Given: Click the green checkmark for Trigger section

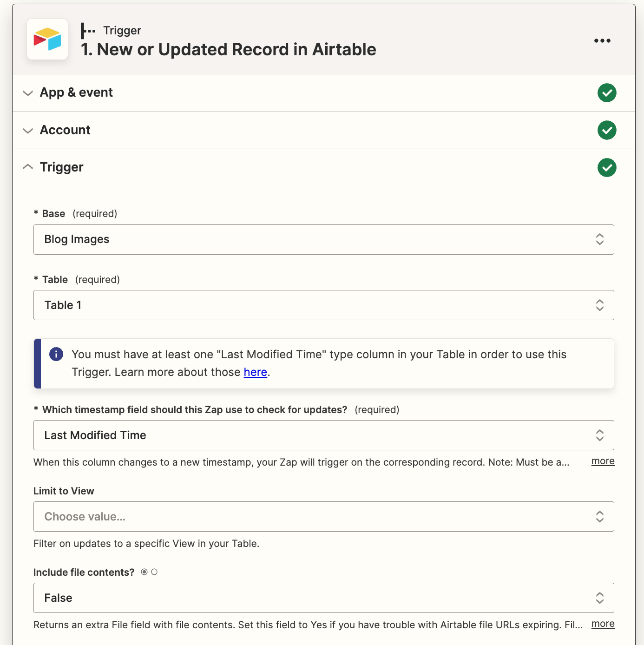Looking at the screenshot, I should (607, 168).
